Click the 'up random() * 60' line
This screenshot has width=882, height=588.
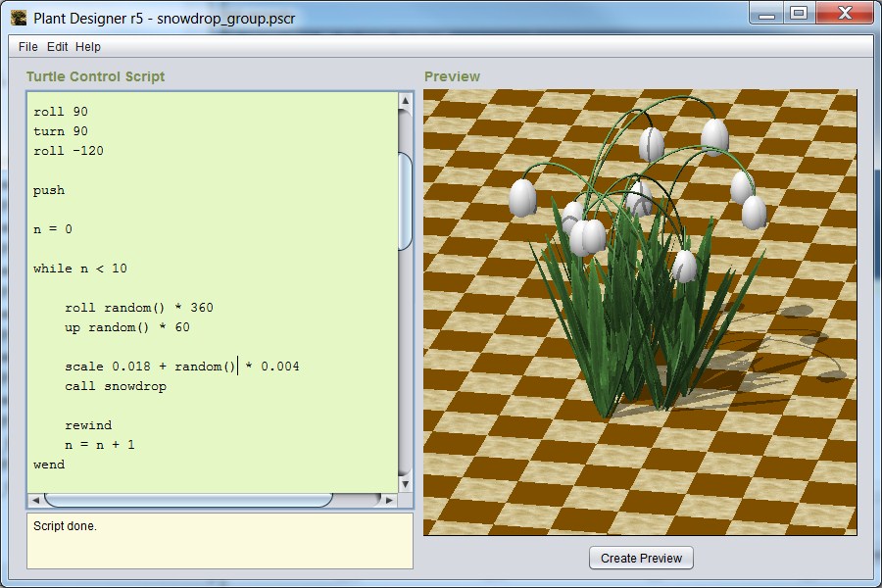click(x=127, y=327)
